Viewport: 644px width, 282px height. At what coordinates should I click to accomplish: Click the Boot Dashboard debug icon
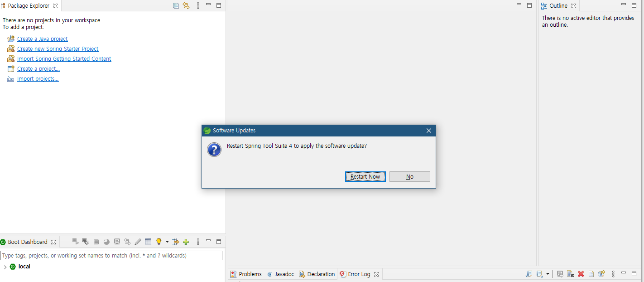click(85, 242)
